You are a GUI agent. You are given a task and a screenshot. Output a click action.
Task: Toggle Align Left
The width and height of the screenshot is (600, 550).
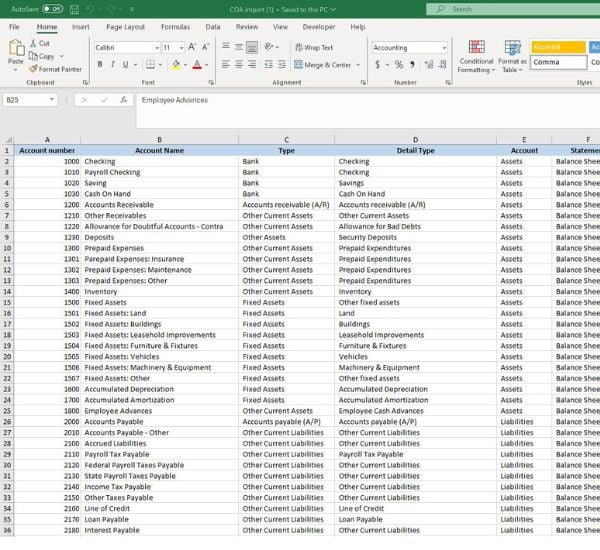tap(226, 64)
